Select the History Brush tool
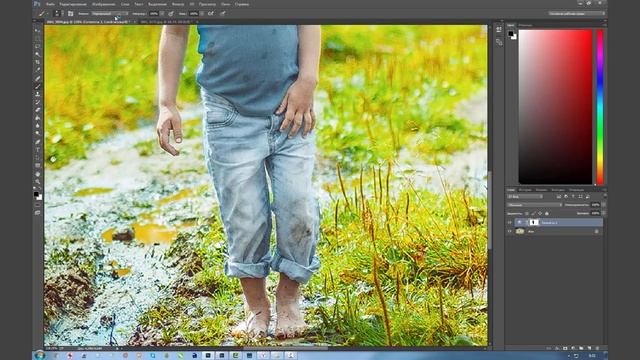The width and height of the screenshot is (640, 360). 38,102
